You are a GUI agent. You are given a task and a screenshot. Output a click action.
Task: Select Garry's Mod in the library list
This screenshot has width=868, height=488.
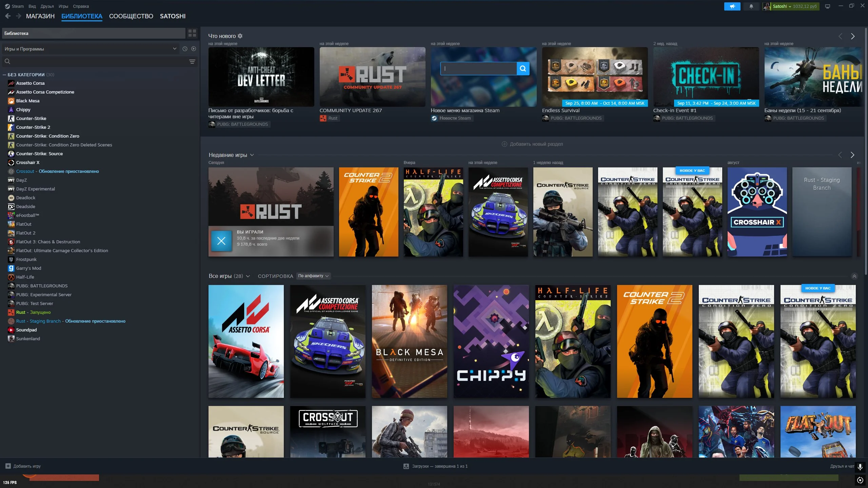28,268
